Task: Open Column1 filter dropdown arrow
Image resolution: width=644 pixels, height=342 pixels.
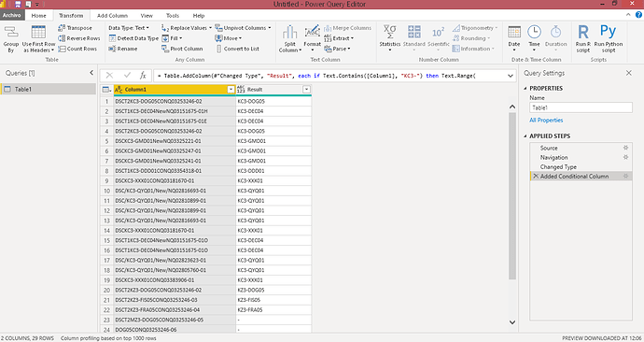Action: tap(231, 89)
